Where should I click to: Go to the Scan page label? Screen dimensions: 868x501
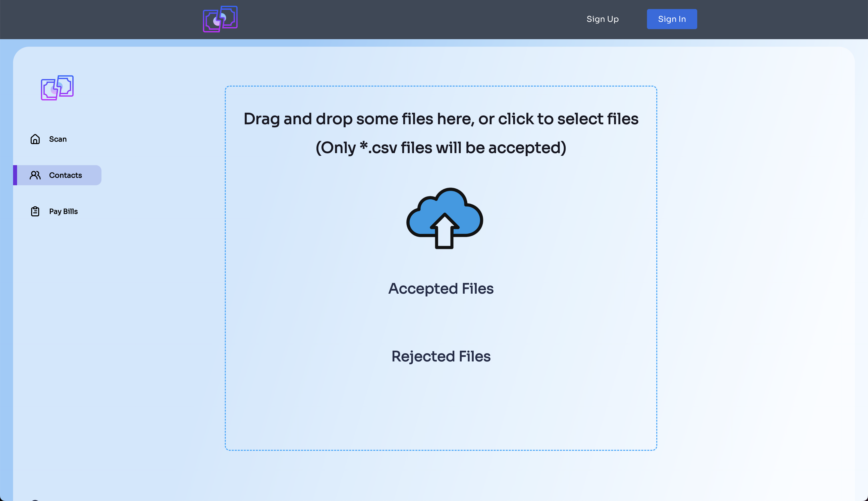pyautogui.click(x=58, y=139)
